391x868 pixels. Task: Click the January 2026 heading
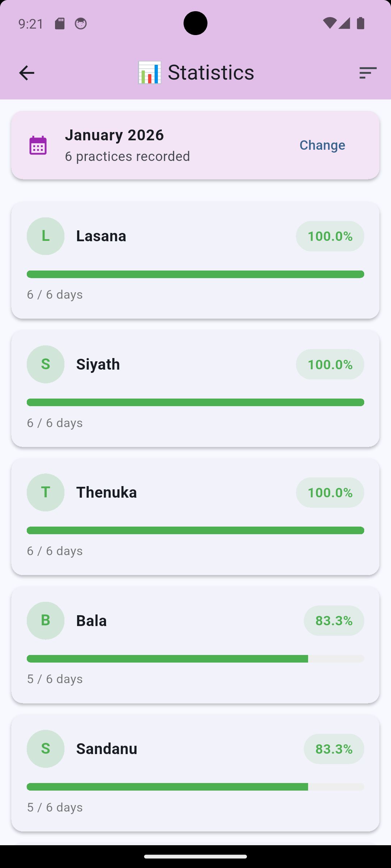point(114,135)
